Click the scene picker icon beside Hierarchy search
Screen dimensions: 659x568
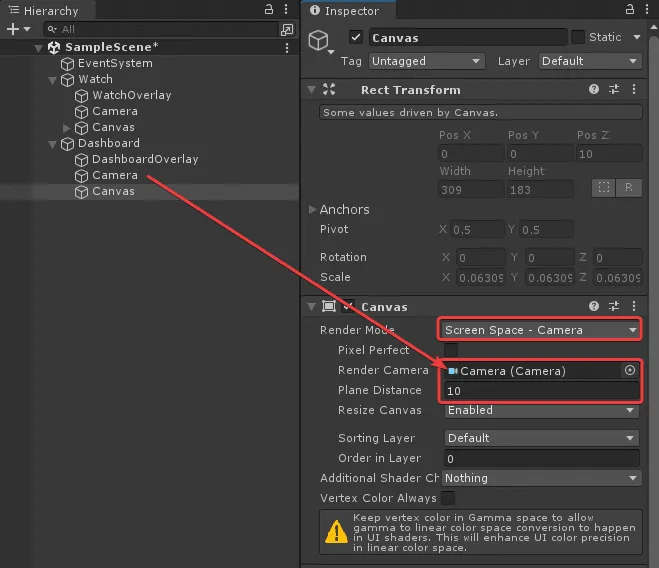point(287,29)
